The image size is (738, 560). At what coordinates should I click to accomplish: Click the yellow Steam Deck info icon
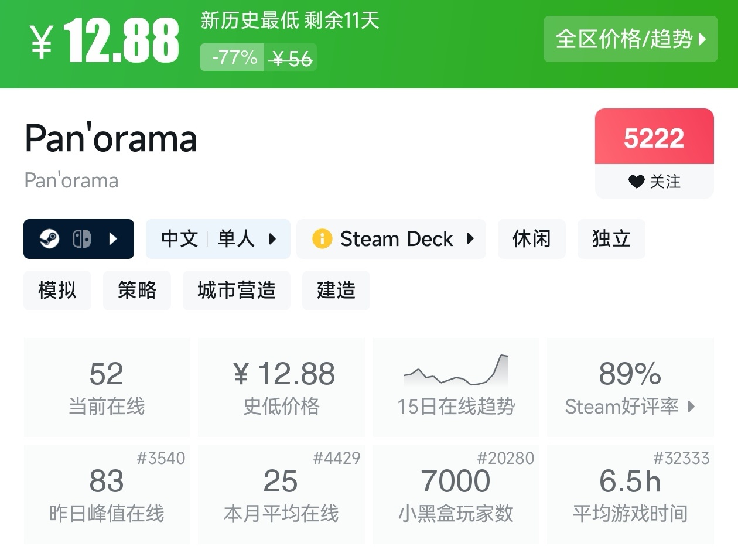point(322,239)
